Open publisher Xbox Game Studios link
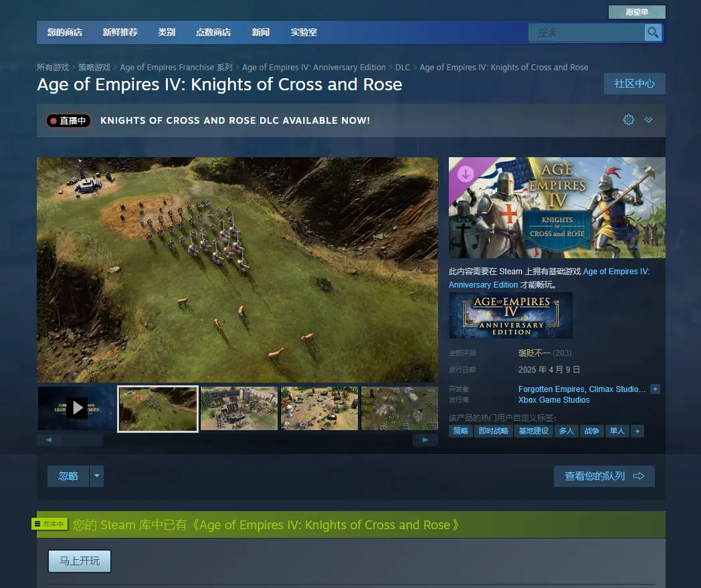Image resolution: width=701 pixels, height=588 pixels. [554, 400]
